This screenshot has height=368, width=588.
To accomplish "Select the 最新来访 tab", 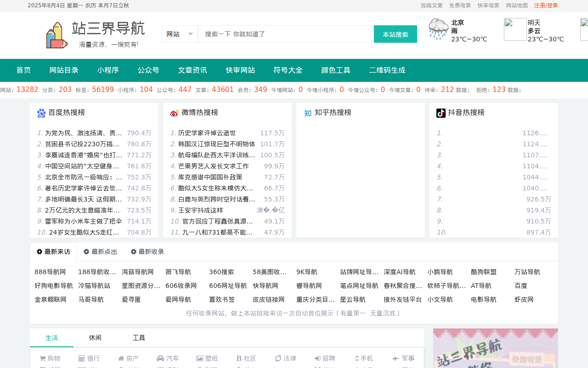I will pos(53,252).
